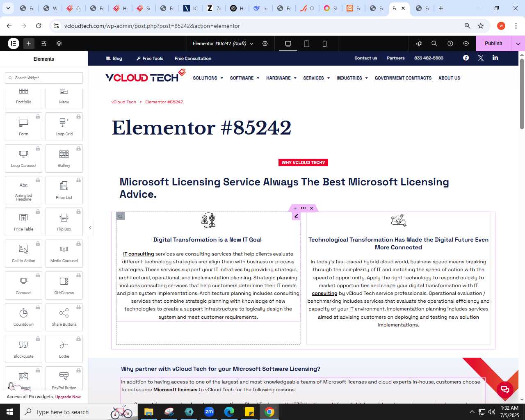Select the Media Carousel widget

[x=64, y=254]
